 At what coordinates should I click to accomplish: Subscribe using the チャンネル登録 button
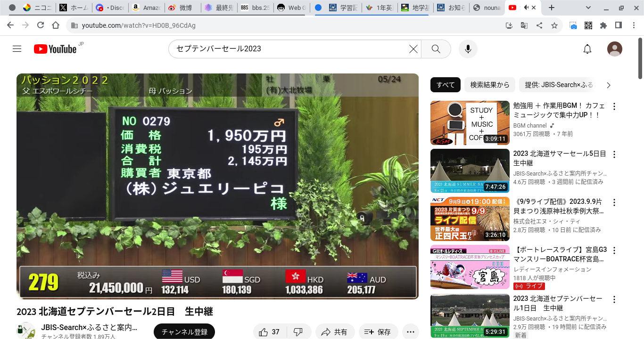(184, 332)
